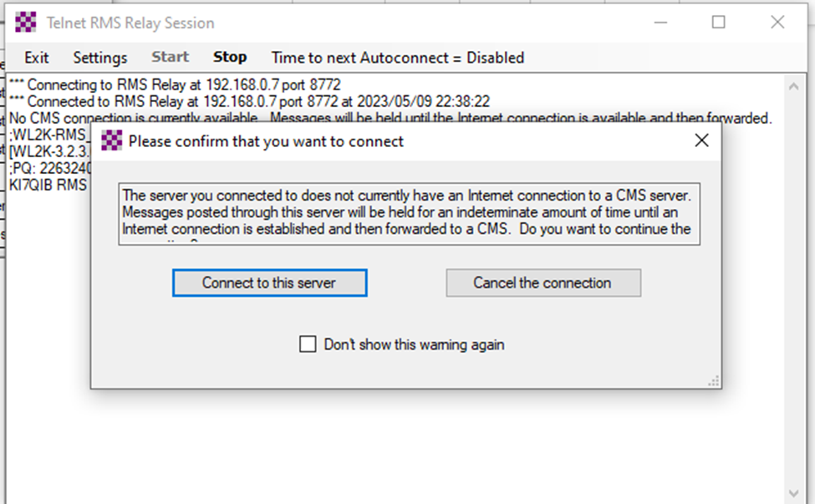Maximize the Telnet RMS Relay Session window
Image resolution: width=815 pixels, height=504 pixels.
coord(718,23)
